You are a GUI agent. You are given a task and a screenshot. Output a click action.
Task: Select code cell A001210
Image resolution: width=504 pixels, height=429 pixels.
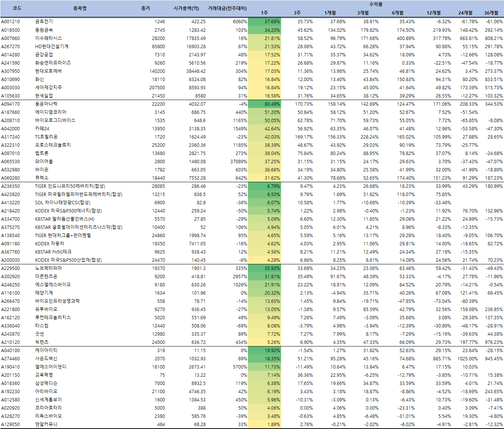pyautogui.click(x=10, y=22)
